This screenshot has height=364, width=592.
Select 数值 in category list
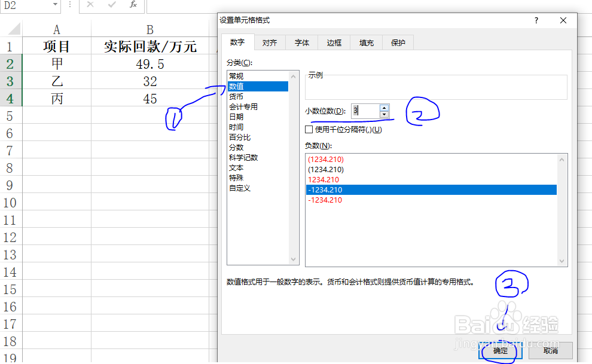[x=258, y=87]
